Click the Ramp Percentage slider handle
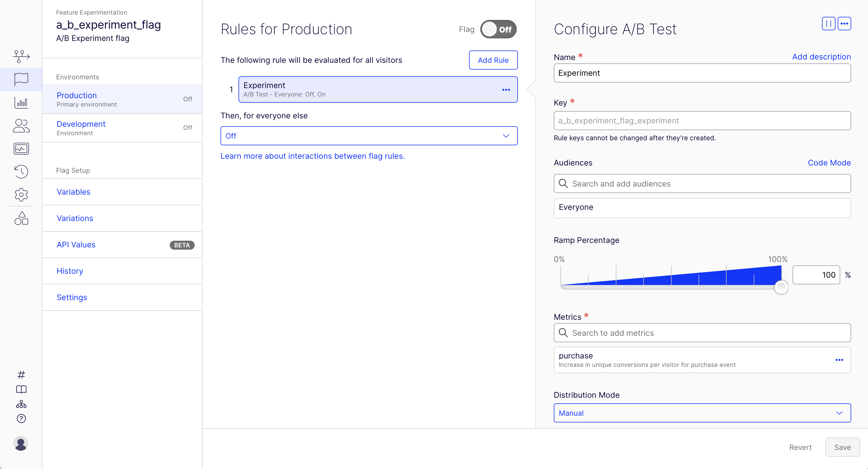Image resolution: width=868 pixels, height=469 pixels. pyautogui.click(x=781, y=287)
